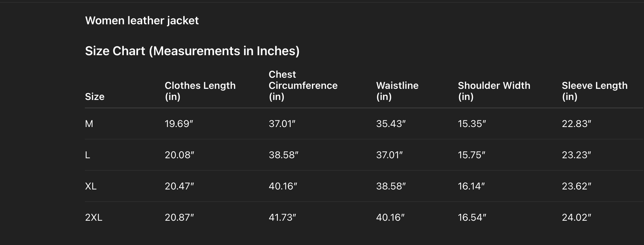The width and height of the screenshot is (644, 245).
Task: Select the L size row label
Action: pyautogui.click(x=88, y=155)
